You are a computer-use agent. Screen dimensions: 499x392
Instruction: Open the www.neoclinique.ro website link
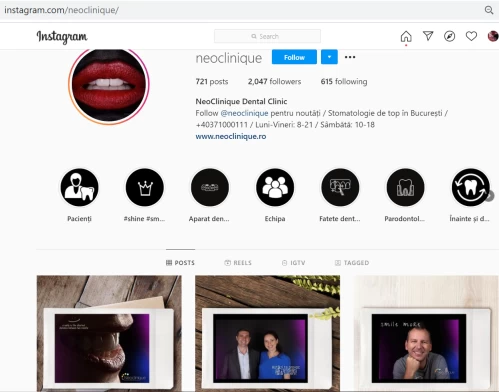pos(231,136)
